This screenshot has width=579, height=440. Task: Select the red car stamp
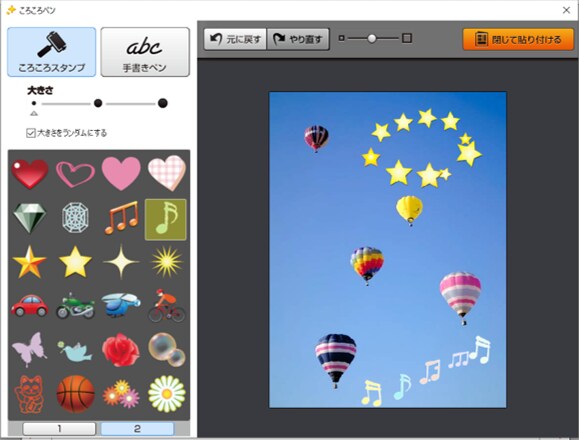(30, 306)
